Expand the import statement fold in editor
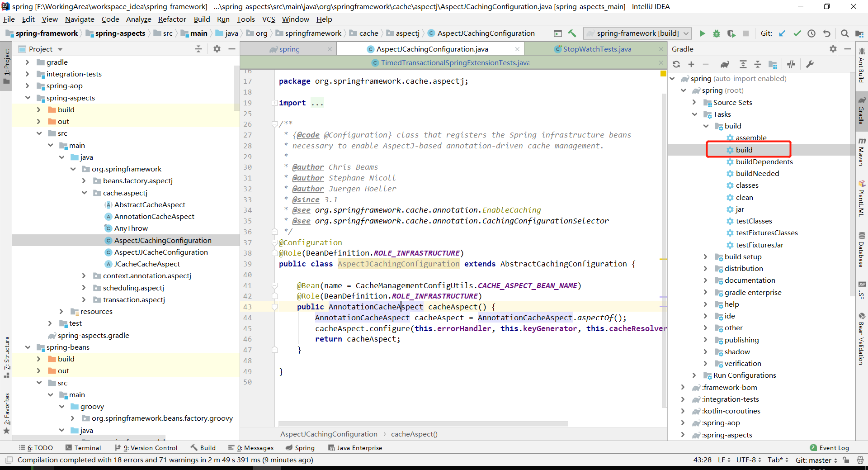 [274, 103]
